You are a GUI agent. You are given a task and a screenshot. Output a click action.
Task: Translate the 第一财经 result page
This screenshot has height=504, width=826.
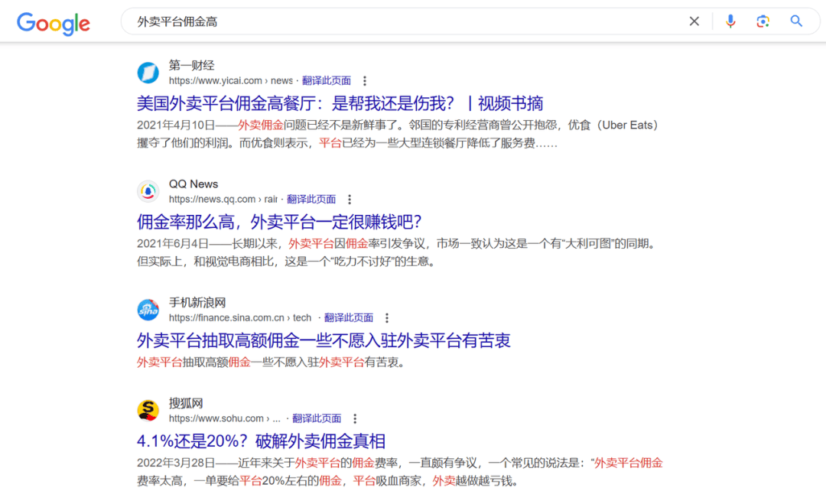coord(327,81)
